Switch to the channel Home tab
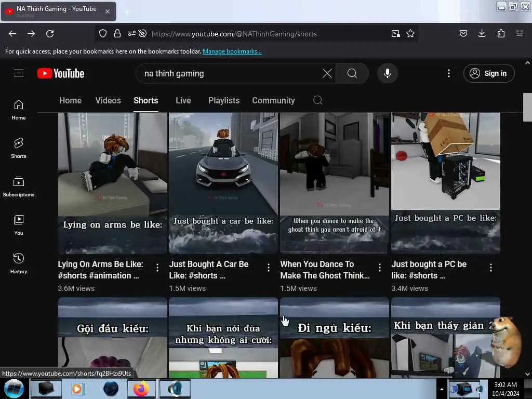532x399 pixels. 70,100
